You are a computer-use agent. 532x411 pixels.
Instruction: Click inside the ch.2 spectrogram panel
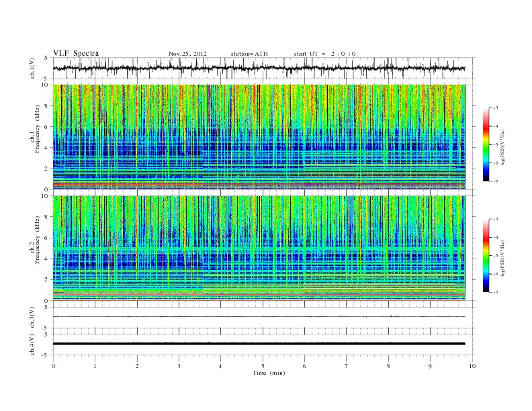(259, 248)
